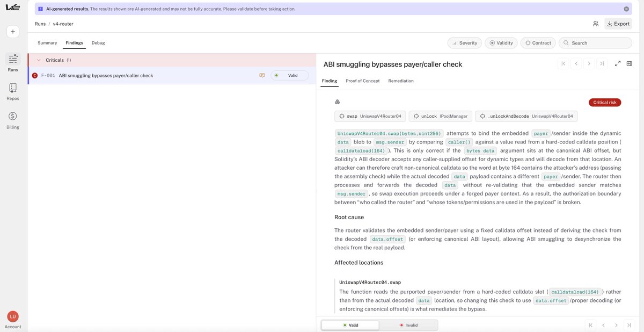
Task: Click the Critical risk badge
Action: pos(605,103)
